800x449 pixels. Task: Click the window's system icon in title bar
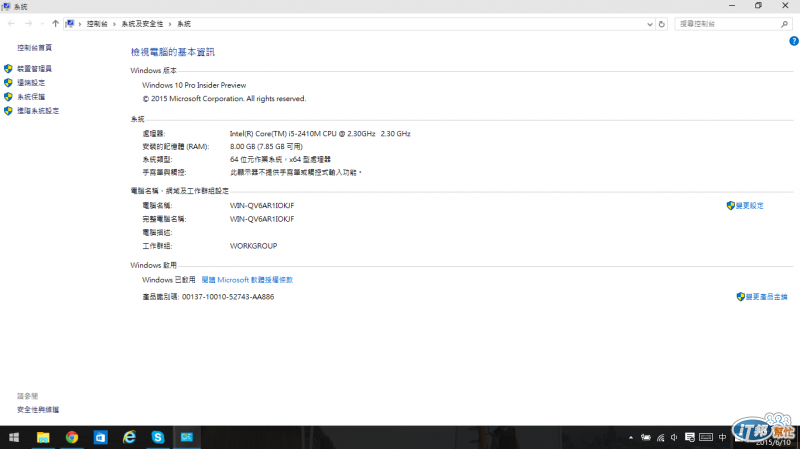[x=6, y=6]
